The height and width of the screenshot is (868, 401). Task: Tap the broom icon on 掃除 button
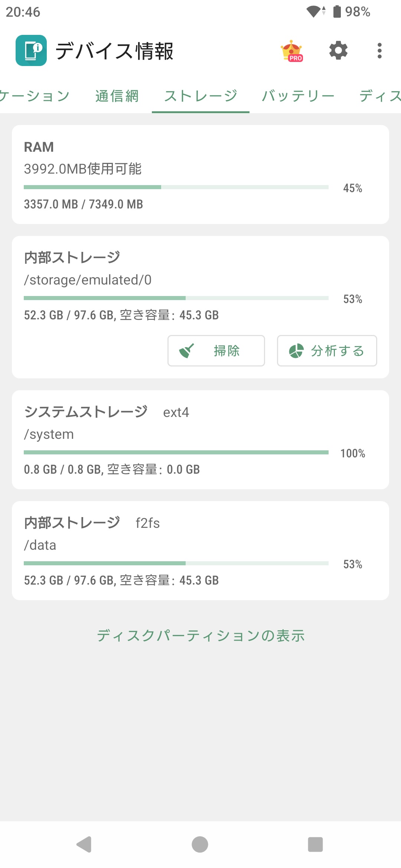coord(186,351)
